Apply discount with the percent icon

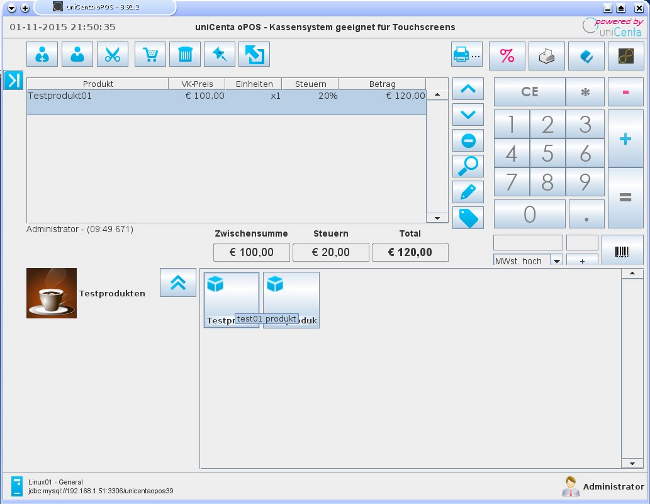tap(507, 56)
